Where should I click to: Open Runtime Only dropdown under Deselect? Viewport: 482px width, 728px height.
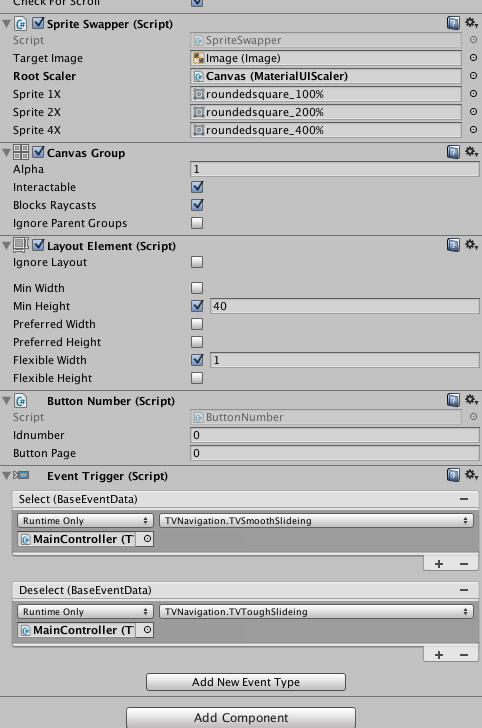[x=85, y=611]
